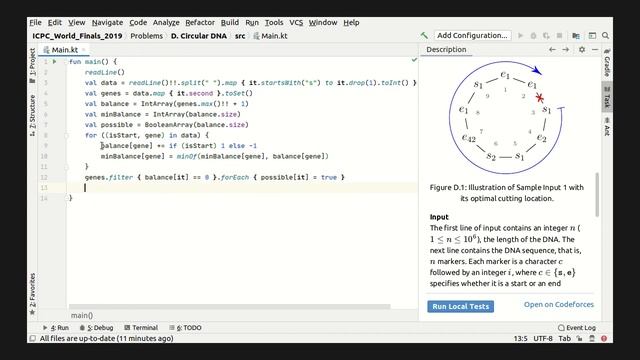
Task: Click the lock read-only icon in status bar
Action: [x=579, y=338]
